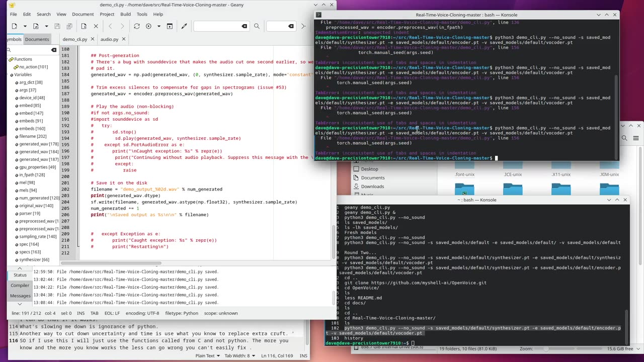Click the message window vertical scrollbar
The width and height of the screenshot is (644, 362).
pyautogui.click(x=334, y=298)
